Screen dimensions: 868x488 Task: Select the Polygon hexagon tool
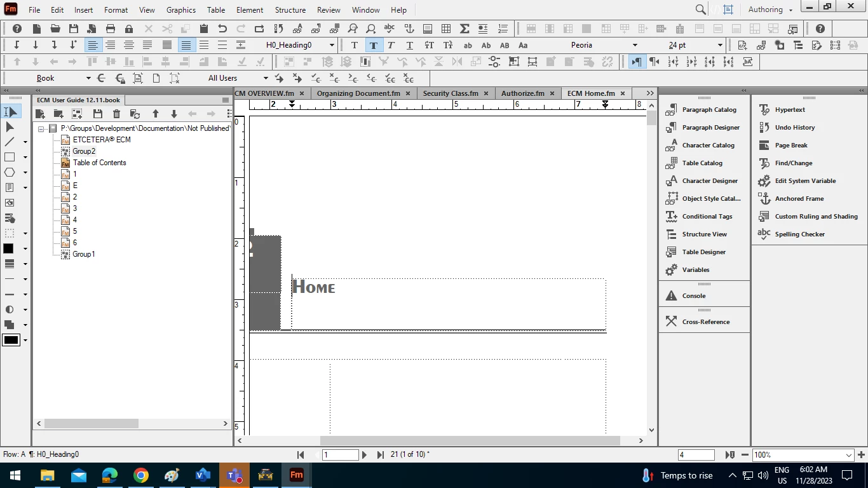click(x=10, y=172)
